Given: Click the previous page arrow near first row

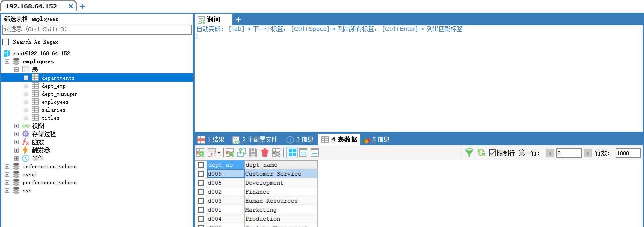Looking at the screenshot, I should [550, 153].
